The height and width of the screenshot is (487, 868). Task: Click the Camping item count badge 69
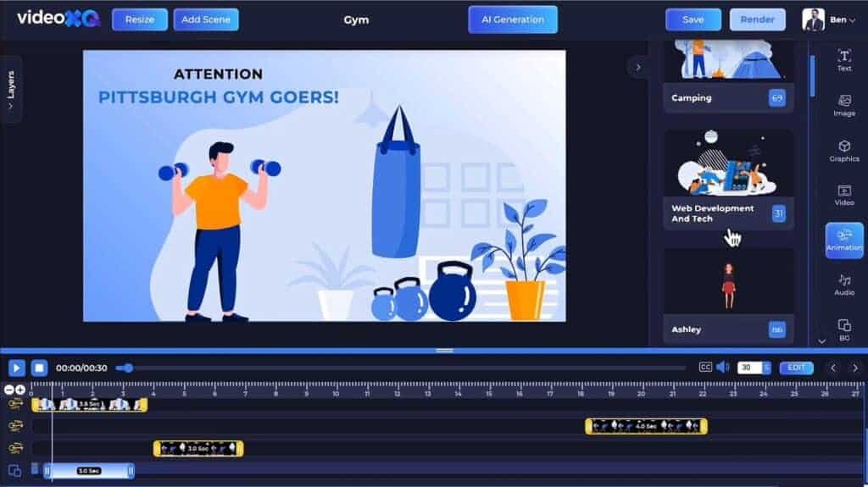[x=777, y=98]
